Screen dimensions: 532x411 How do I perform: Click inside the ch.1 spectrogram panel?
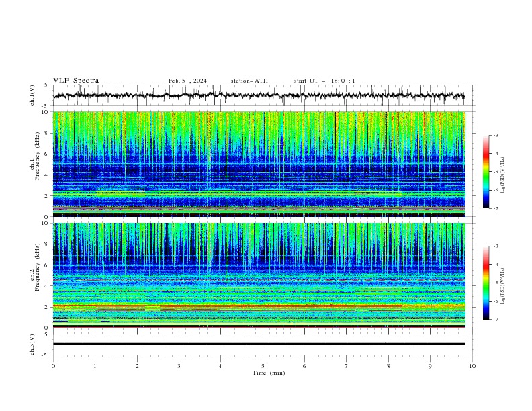click(x=259, y=164)
